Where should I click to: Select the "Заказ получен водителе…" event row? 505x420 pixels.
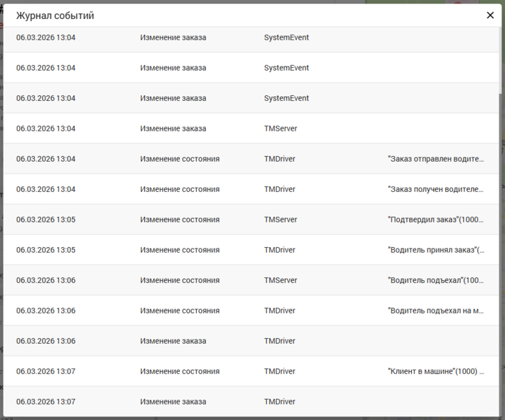[436, 189]
